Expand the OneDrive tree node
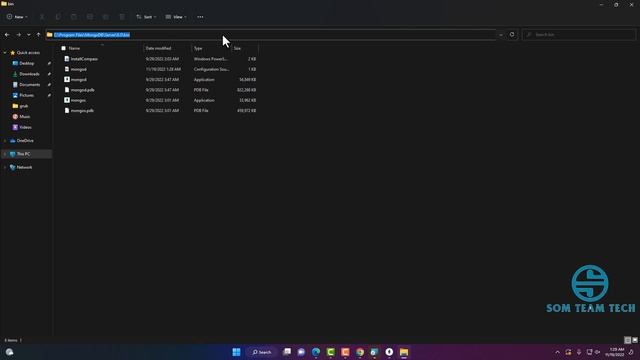Viewport: 640px width, 360px height. click(x=5, y=140)
